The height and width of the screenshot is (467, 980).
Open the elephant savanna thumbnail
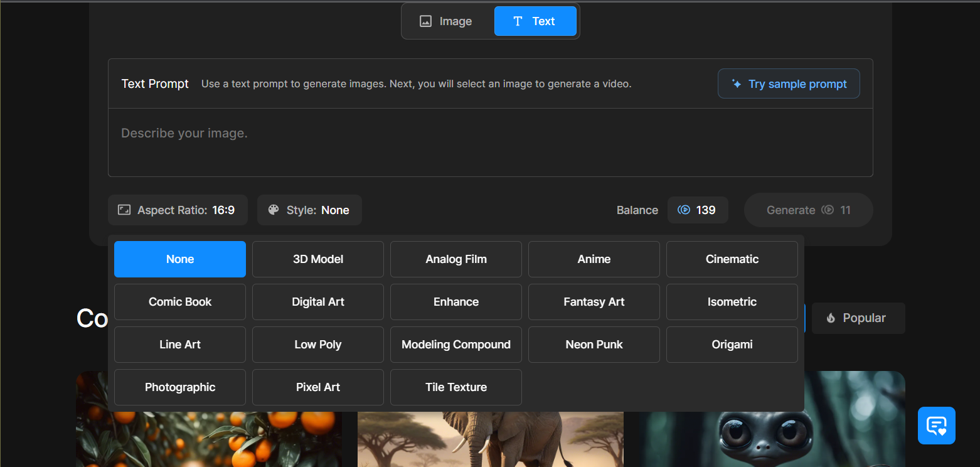491,439
